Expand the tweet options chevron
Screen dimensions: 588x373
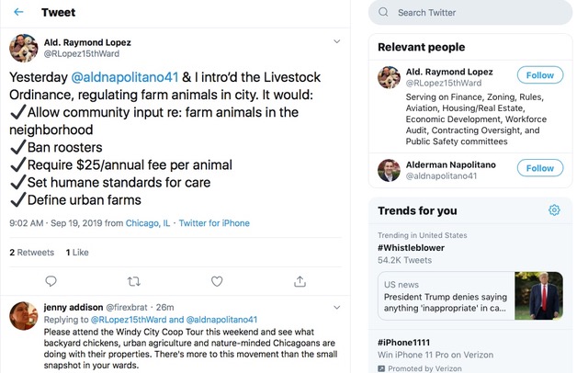pos(336,41)
